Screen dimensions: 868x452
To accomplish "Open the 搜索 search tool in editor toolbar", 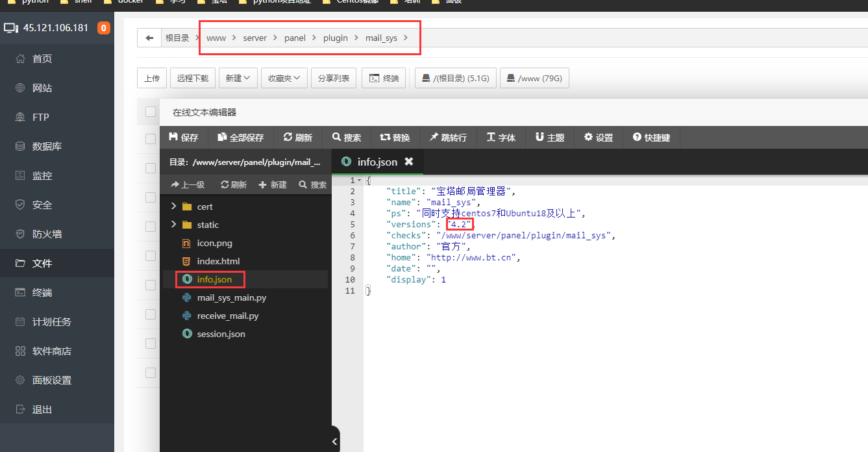I will coord(346,138).
